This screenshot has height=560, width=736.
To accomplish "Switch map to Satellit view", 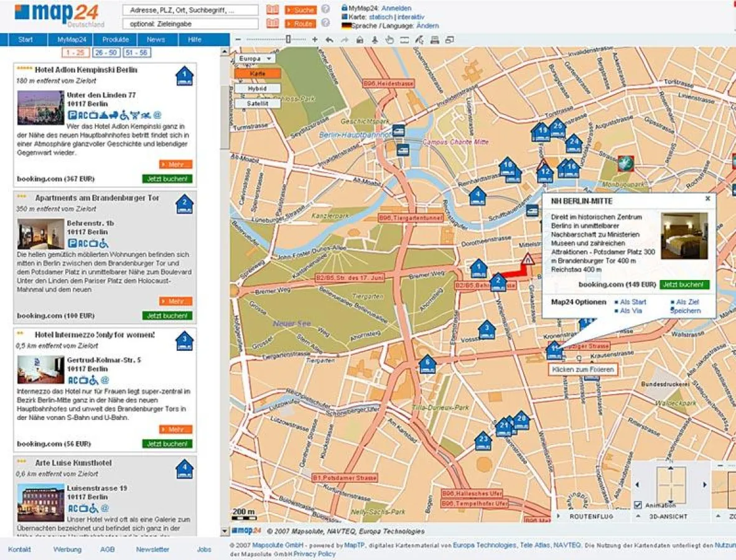I will [x=257, y=104].
